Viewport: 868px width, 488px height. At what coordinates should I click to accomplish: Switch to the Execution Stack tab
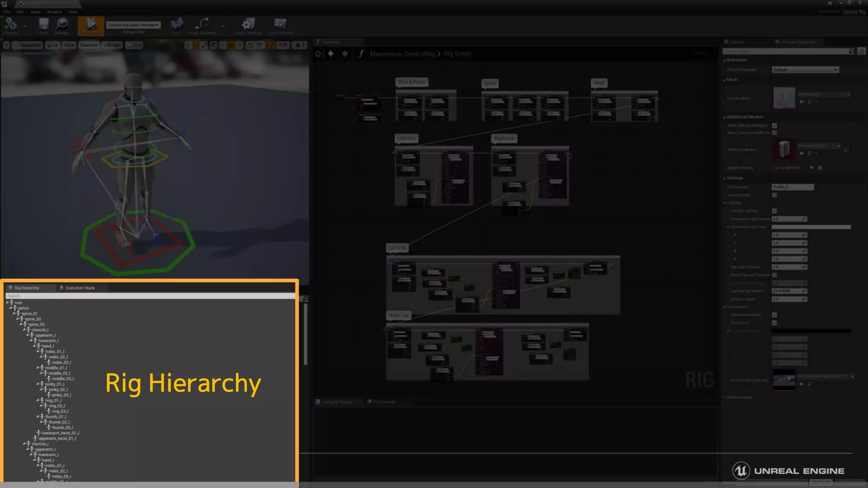tap(80, 288)
